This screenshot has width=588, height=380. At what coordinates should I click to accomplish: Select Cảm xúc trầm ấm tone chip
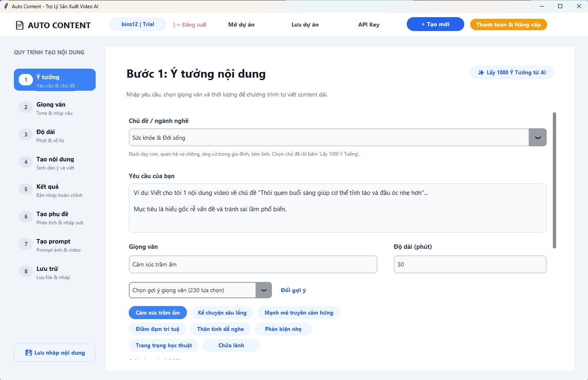tap(158, 313)
